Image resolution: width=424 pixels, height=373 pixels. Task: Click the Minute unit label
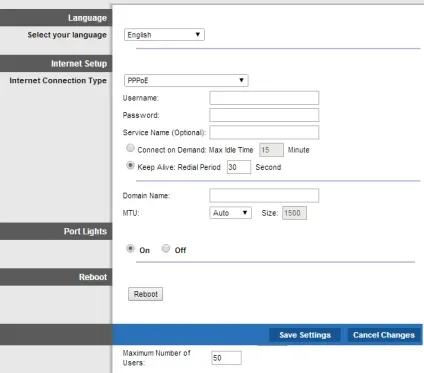299,150
